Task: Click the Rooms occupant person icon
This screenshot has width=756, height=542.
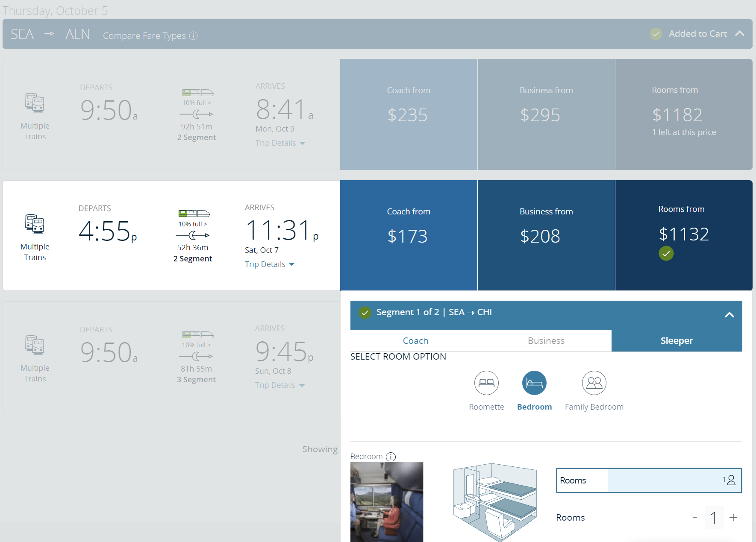Action: point(731,480)
